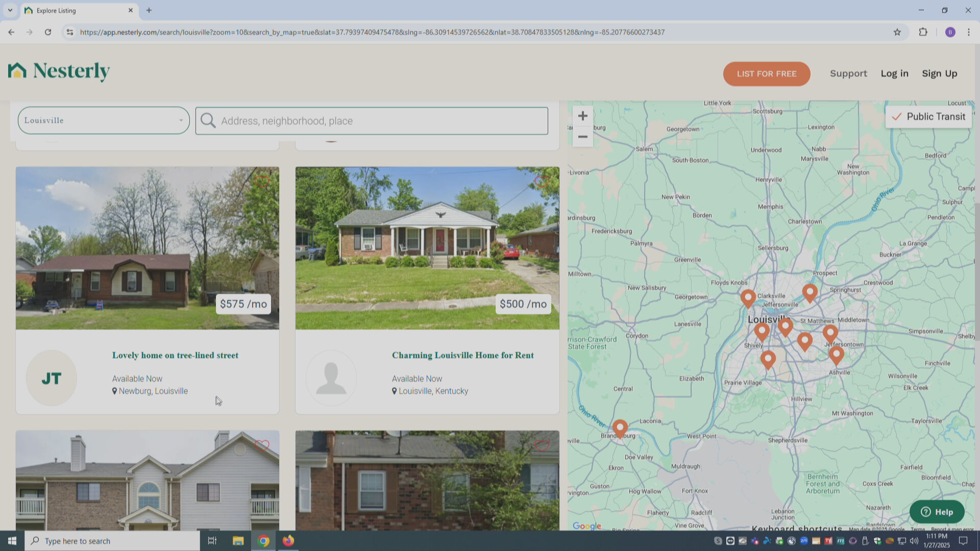
Task: Open tab search chevron in Chrome
Action: pyautogui.click(x=10, y=10)
